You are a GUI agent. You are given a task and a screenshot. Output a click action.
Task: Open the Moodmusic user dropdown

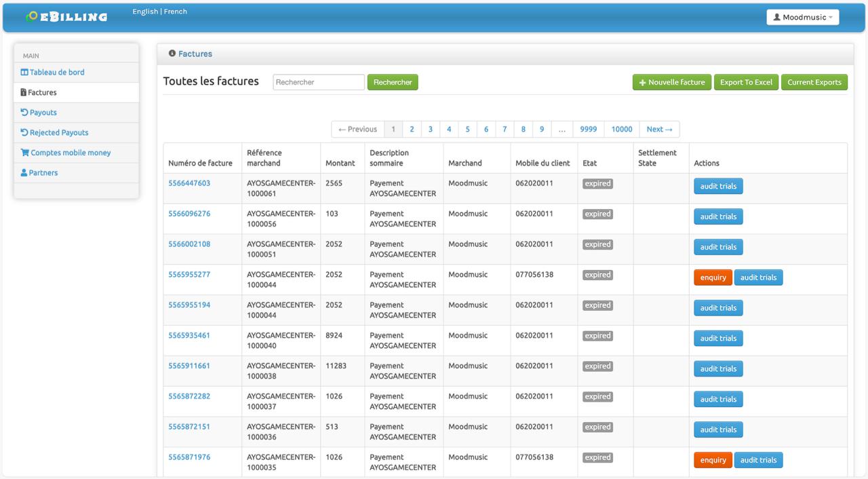click(x=803, y=17)
